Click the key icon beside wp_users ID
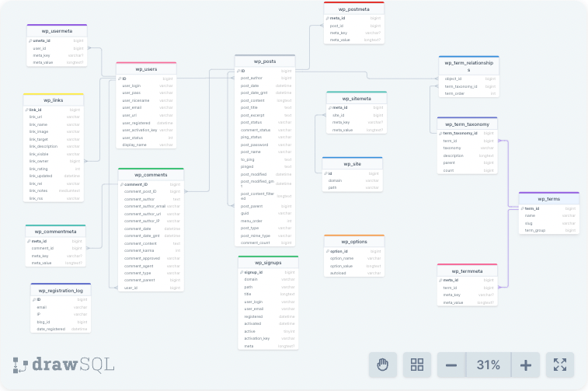The width and height of the screenshot is (588, 391). (x=119, y=79)
